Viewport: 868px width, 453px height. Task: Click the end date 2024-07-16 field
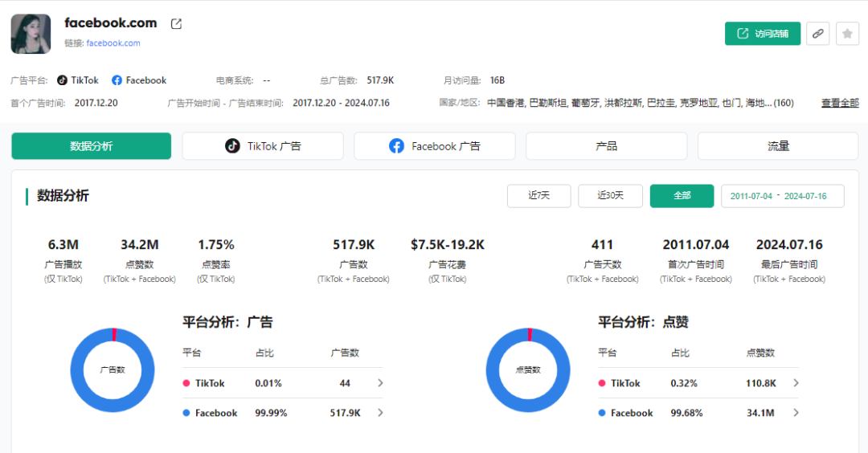coord(805,196)
